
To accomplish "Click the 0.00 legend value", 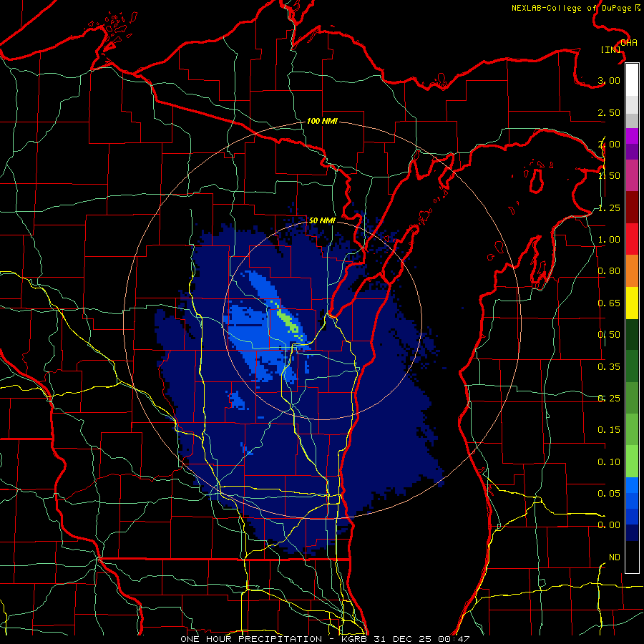I will pyautogui.click(x=609, y=525).
